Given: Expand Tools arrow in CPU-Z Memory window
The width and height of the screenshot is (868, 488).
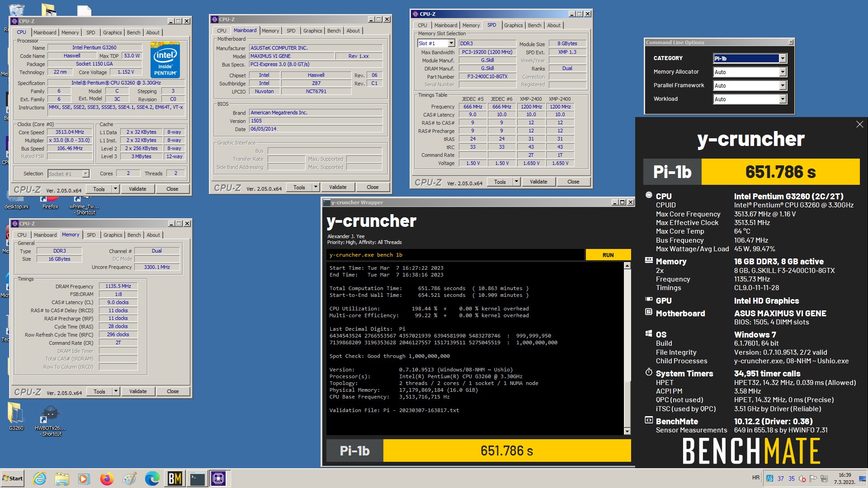Looking at the screenshot, I should [x=116, y=391].
